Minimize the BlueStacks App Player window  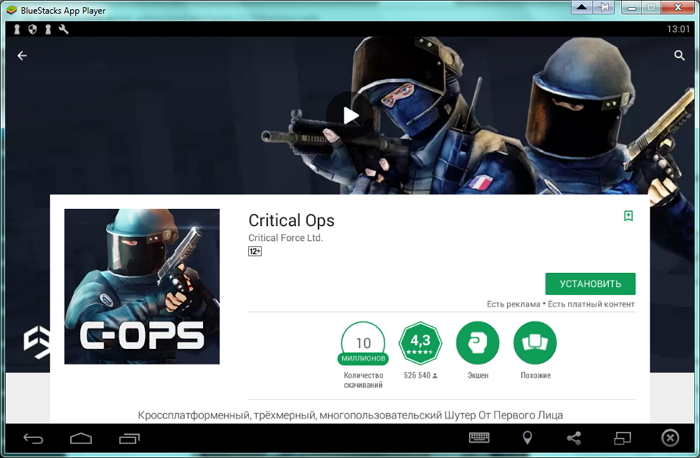(x=631, y=7)
